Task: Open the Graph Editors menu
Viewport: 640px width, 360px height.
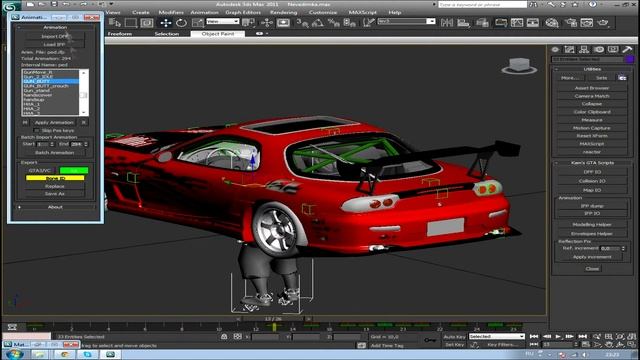Action: coord(243,12)
